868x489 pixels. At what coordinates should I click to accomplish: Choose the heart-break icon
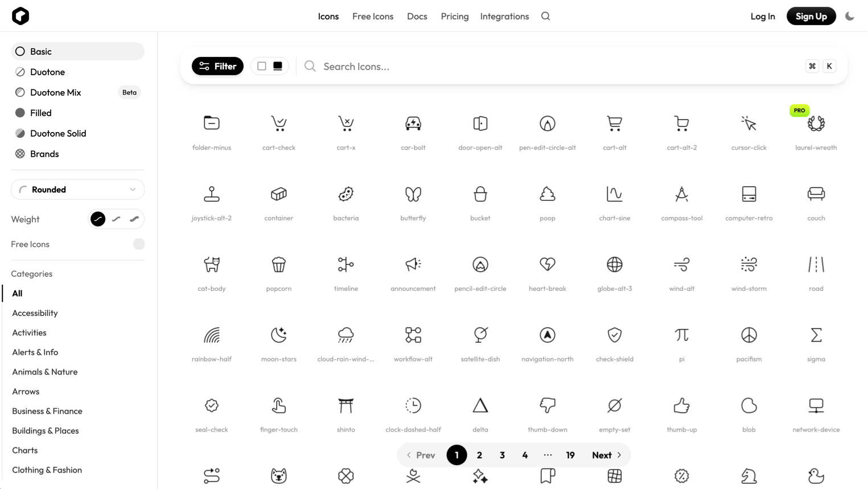pyautogui.click(x=548, y=265)
